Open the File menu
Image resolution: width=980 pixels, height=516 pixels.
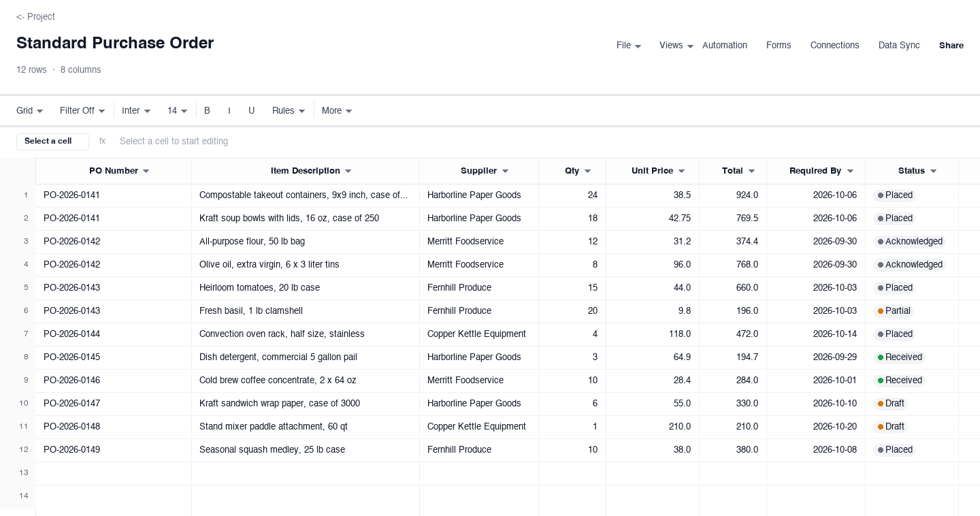(628, 46)
